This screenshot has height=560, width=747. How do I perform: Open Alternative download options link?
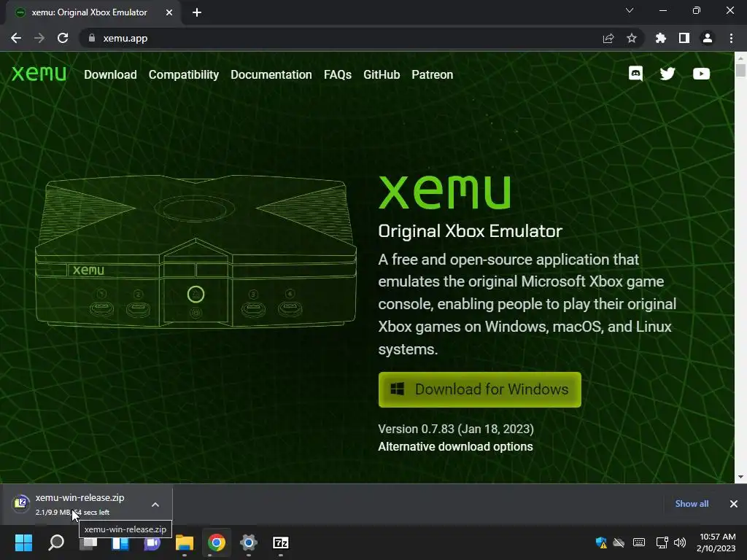coord(455,447)
